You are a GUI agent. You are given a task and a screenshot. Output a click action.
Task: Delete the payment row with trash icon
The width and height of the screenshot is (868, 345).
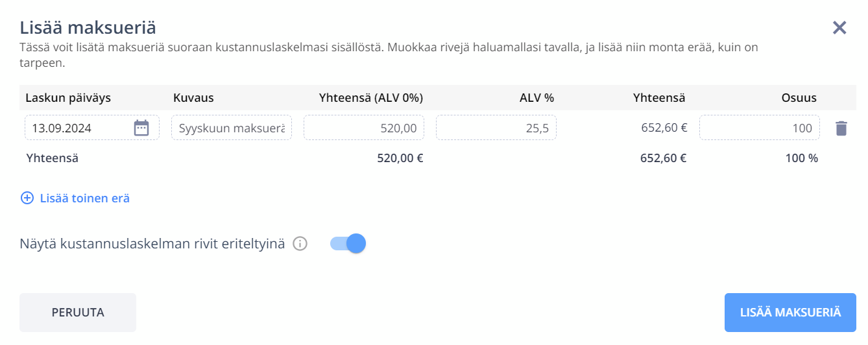click(841, 128)
